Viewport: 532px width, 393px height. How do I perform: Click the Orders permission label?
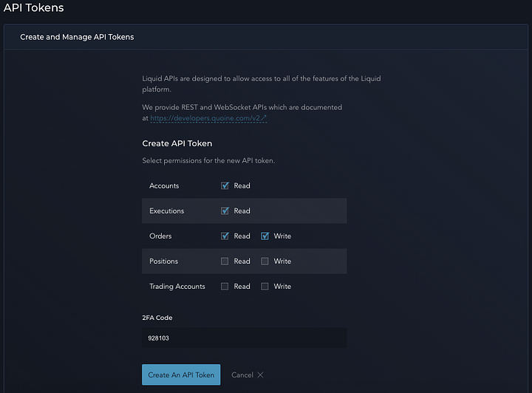click(x=160, y=236)
